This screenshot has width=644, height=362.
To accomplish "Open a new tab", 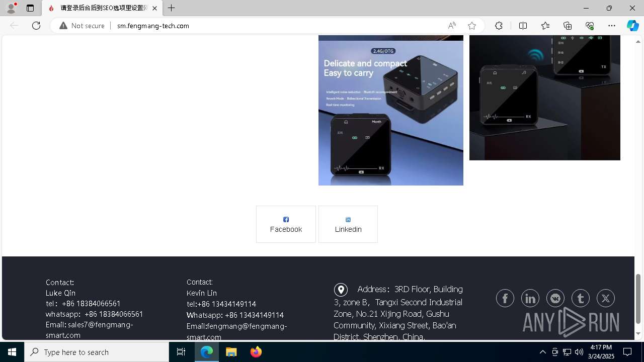I will tap(172, 8).
